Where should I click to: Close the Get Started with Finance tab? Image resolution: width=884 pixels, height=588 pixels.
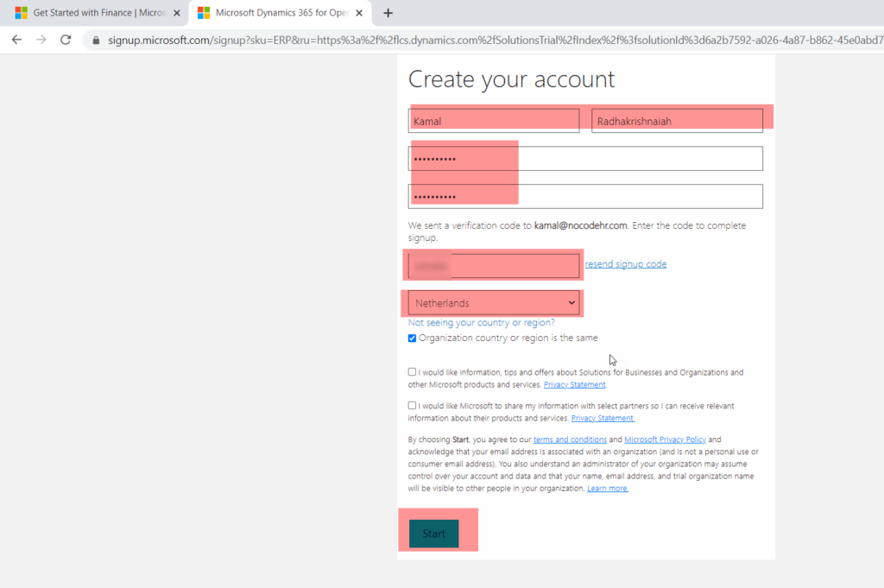pos(177,13)
